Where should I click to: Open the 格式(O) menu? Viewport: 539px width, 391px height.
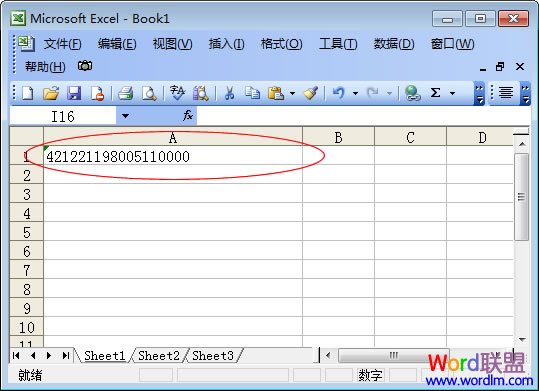(x=281, y=44)
